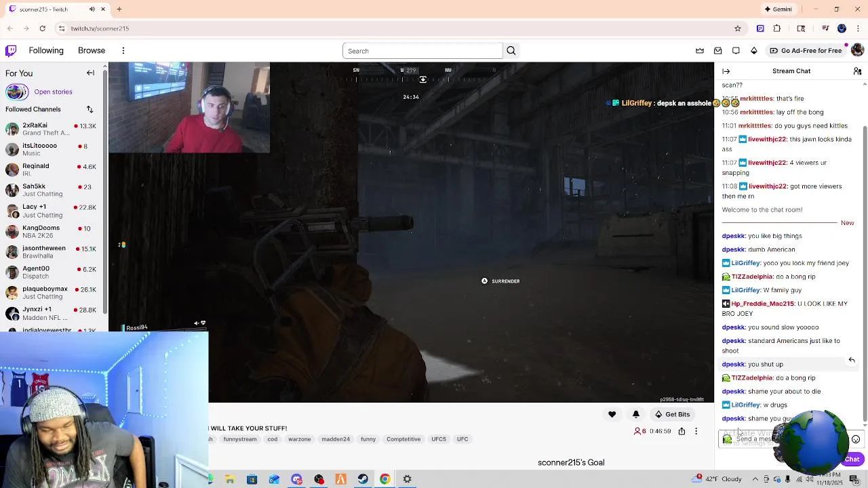This screenshot has height=488, width=868.
Task: Share the stream with the share icon
Action: (682, 431)
